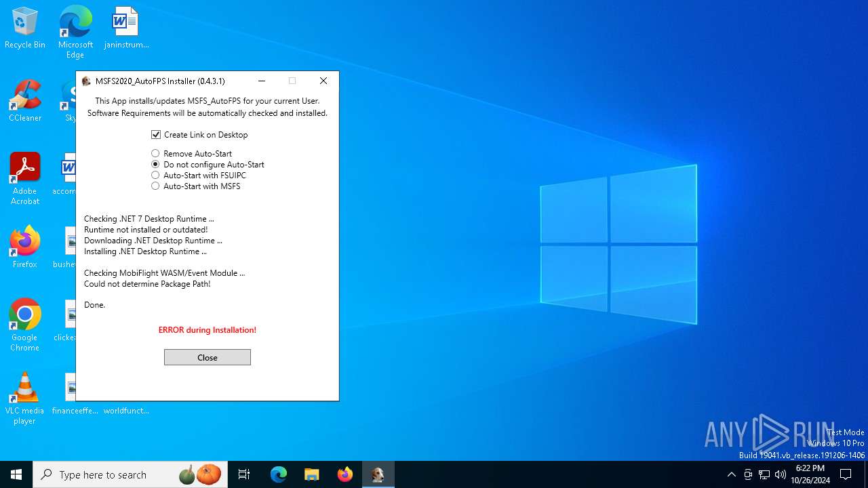Click 'Checking MobiFlight WASM/Event Module' line

[165, 273]
